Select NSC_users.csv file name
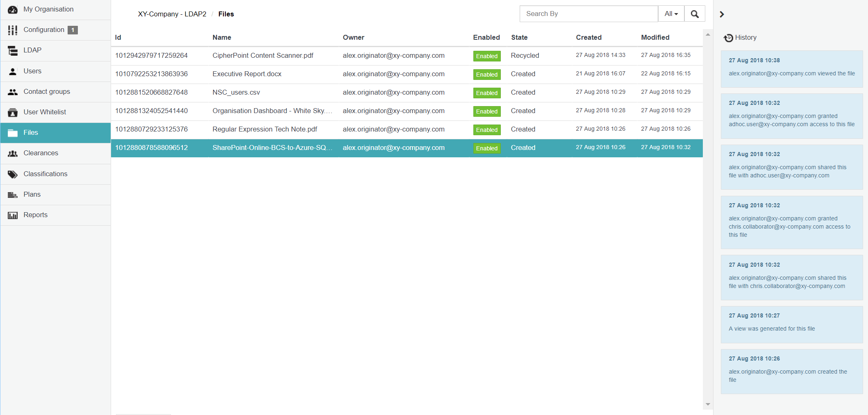 236,93
